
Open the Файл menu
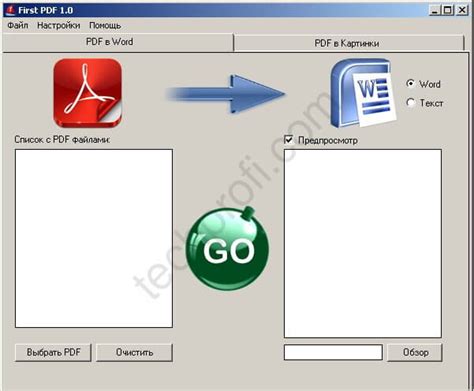click(18, 25)
